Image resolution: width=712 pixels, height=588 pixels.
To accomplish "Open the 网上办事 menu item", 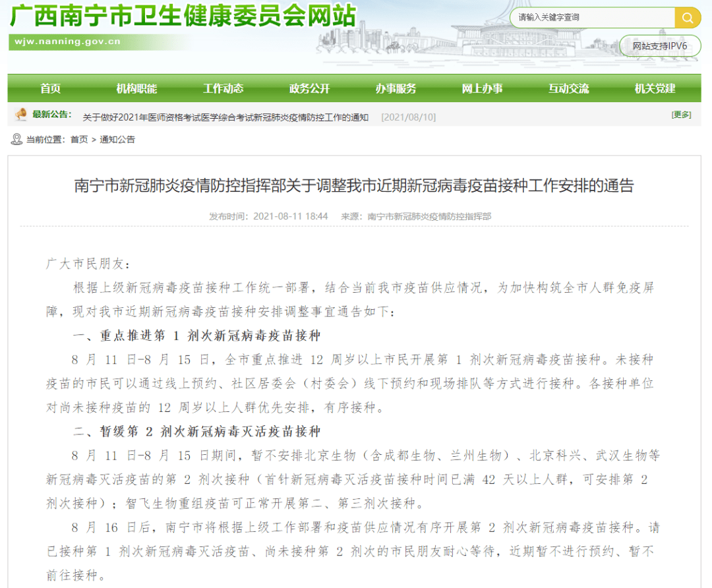I will point(482,89).
